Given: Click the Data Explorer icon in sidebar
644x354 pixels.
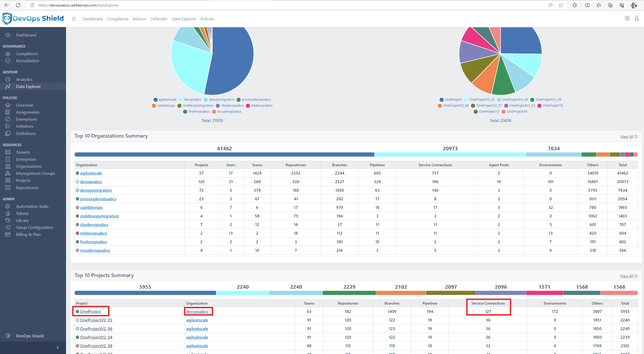Looking at the screenshot, I should 8,86.
